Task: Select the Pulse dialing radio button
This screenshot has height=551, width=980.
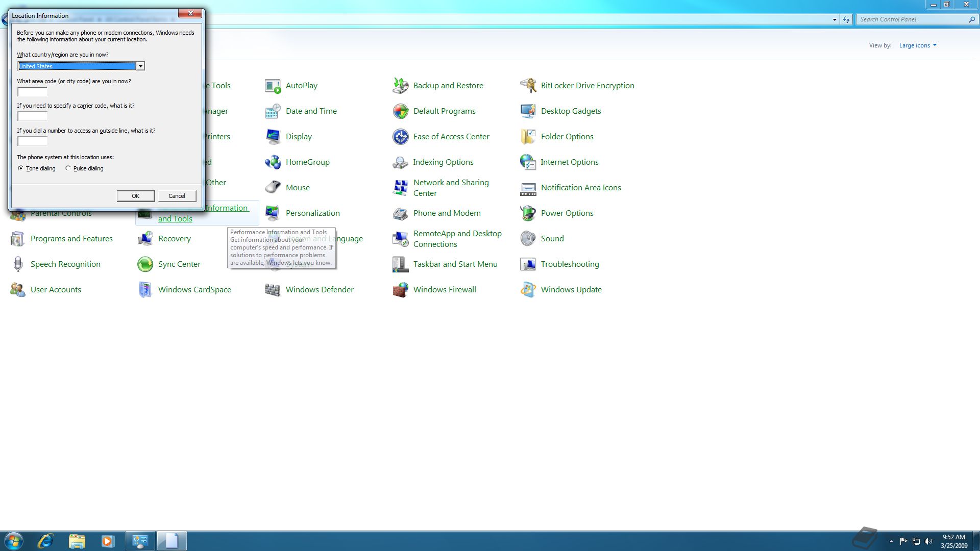Action: (68, 168)
